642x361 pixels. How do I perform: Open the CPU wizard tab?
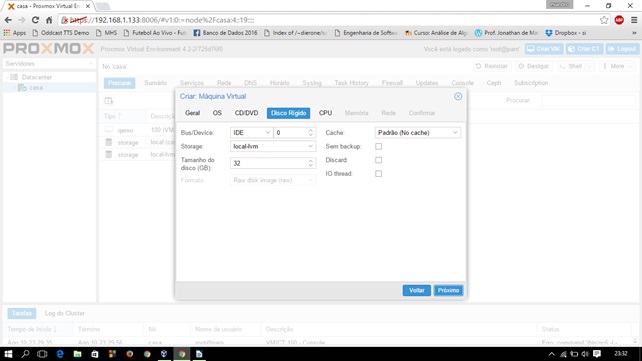point(326,113)
